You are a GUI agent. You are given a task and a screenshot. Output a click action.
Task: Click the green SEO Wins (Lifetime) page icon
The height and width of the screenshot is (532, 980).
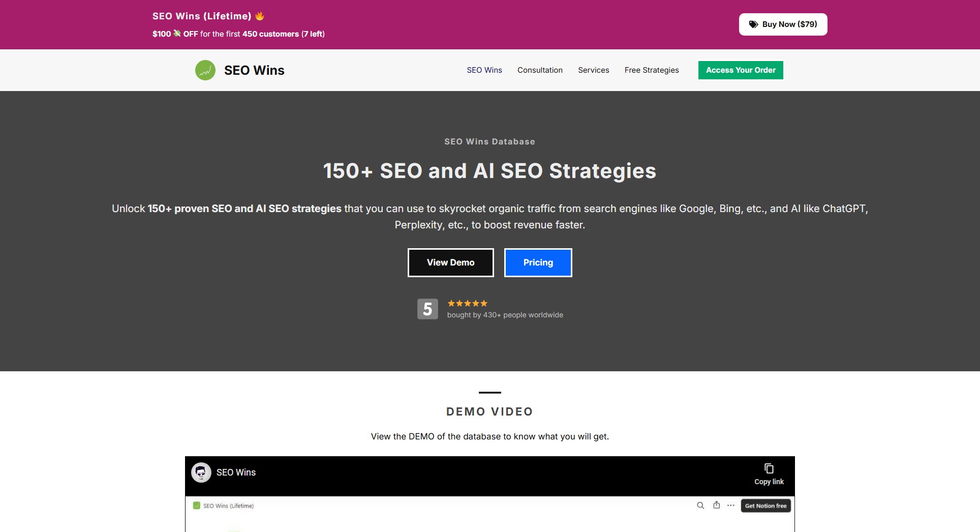click(x=197, y=506)
